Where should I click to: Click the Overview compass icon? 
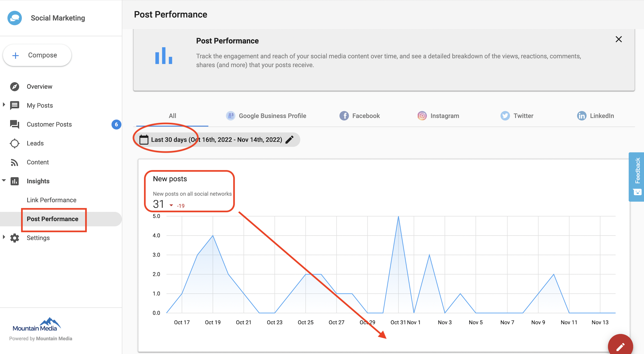pos(14,87)
